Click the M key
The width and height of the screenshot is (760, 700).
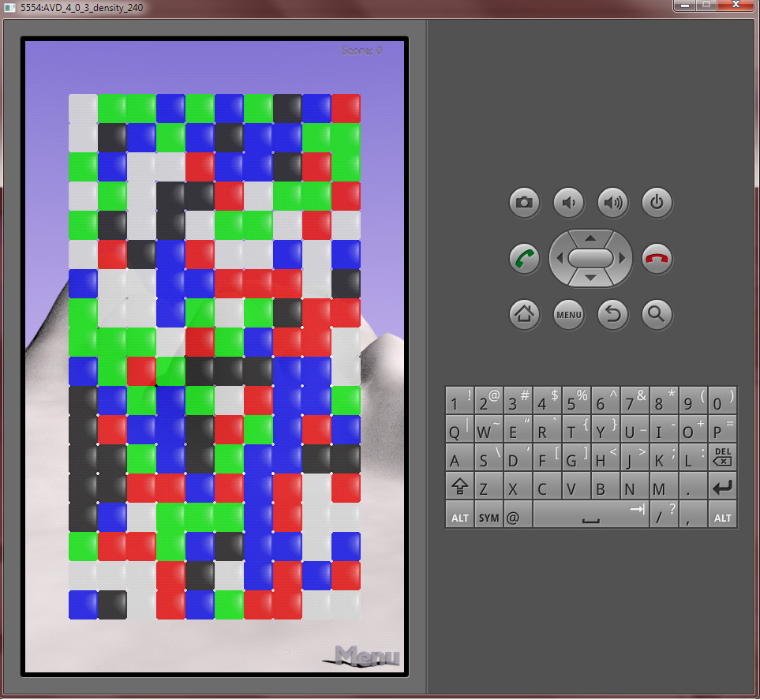(664, 485)
